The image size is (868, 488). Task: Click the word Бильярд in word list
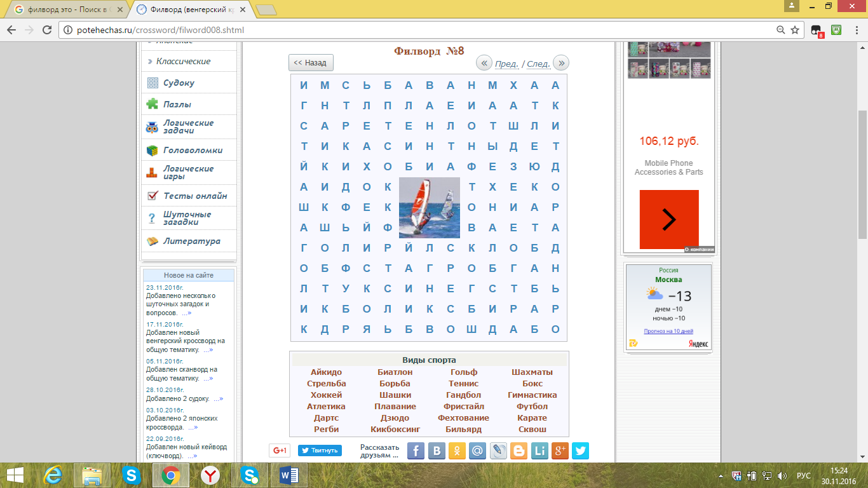tap(464, 430)
